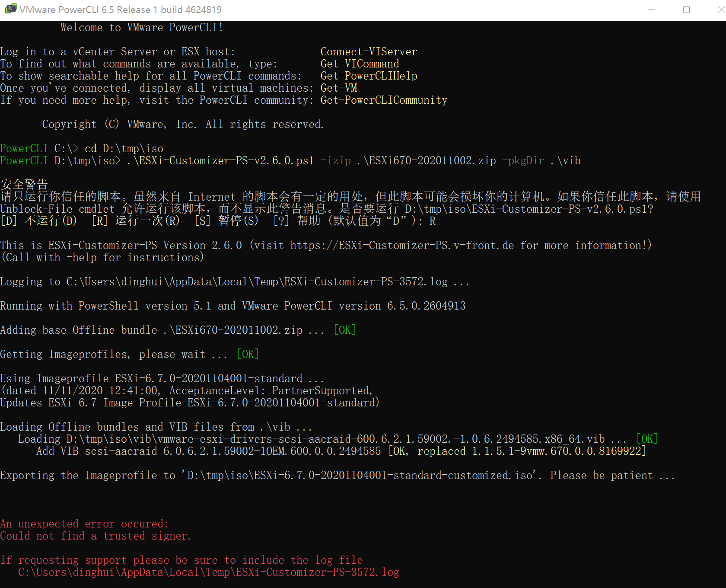Click the '.\ESXi-Customizer-PS-v2.6.0.ps1' script name in prompt
726x588 pixels.
click(220, 160)
